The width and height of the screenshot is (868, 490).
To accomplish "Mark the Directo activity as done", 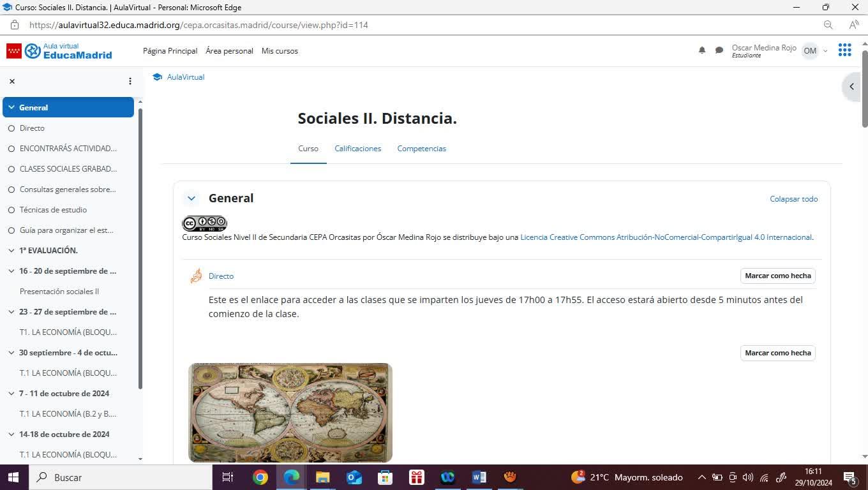I will [x=778, y=276].
